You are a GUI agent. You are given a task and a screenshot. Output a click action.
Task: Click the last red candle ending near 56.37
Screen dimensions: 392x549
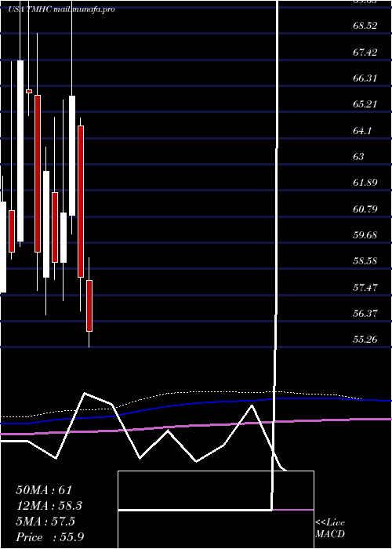click(x=89, y=306)
